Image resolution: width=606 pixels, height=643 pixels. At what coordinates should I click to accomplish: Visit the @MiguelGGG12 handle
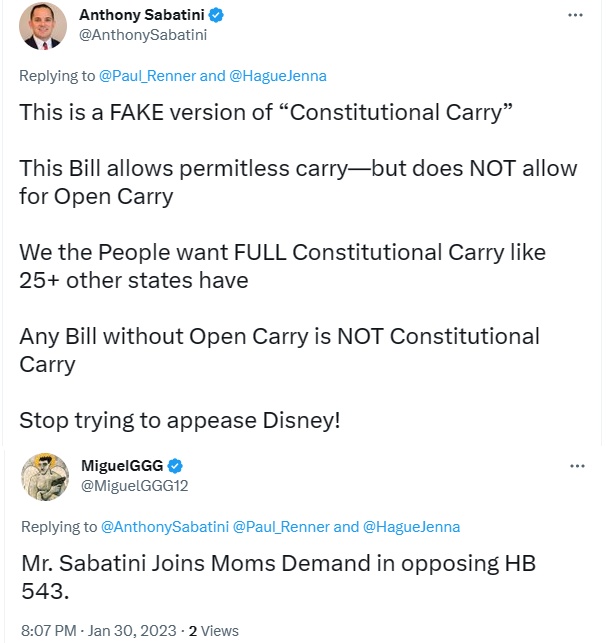(134, 486)
